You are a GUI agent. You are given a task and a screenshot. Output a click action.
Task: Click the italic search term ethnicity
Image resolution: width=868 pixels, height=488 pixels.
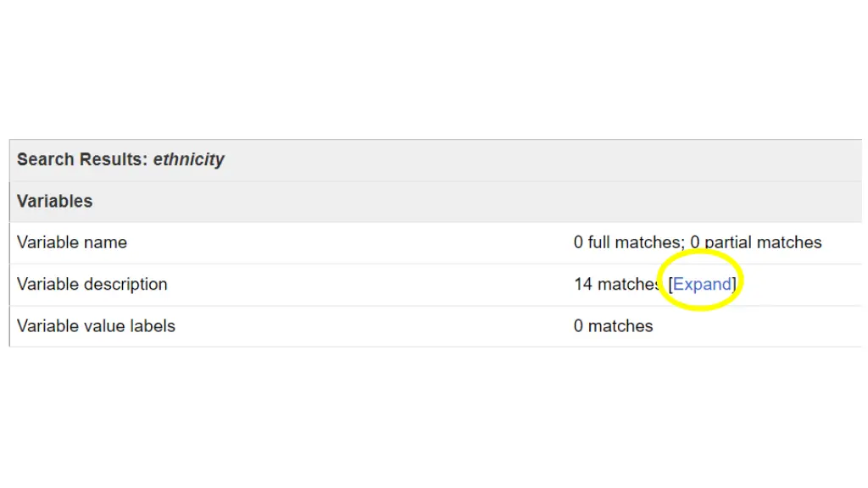point(189,159)
